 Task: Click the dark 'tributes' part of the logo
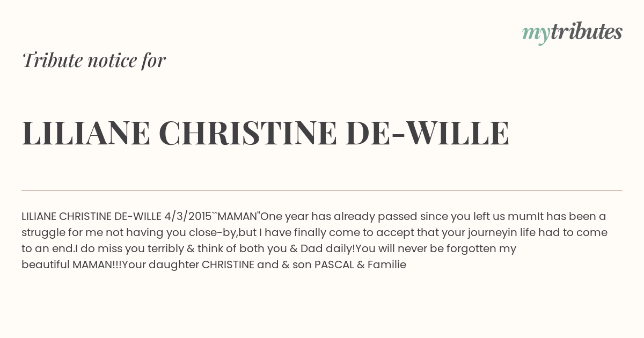(x=586, y=32)
